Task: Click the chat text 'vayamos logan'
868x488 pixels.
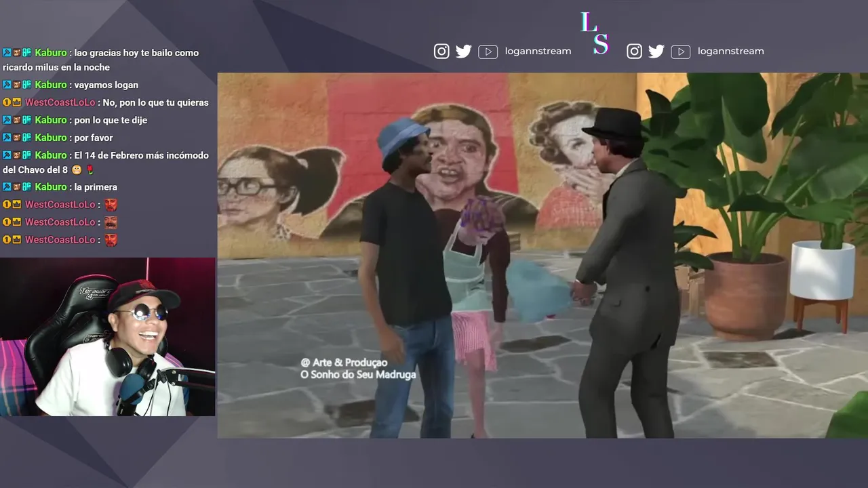Action: tap(106, 85)
